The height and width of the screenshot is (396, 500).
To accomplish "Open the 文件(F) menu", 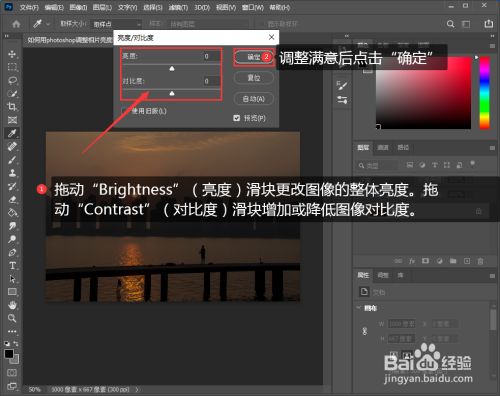I will pyautogui.click(x=29, y=7).
